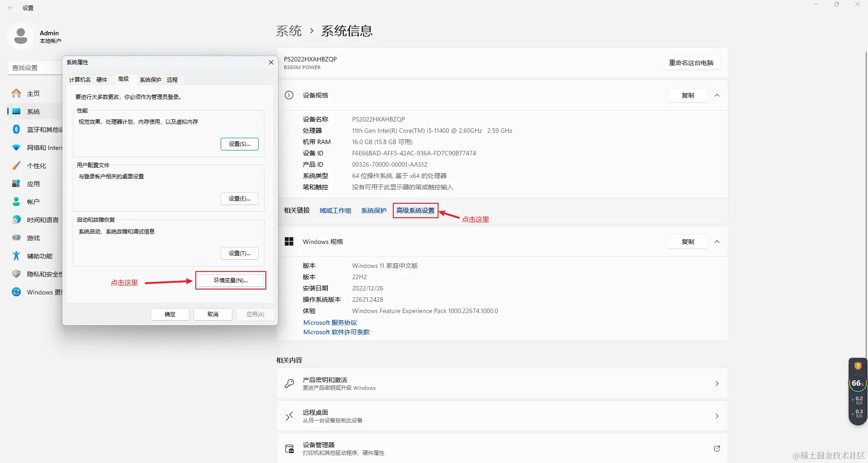Click the orange shield widget icon
This screenshot has height=463, width=868.
coord(858,366)
